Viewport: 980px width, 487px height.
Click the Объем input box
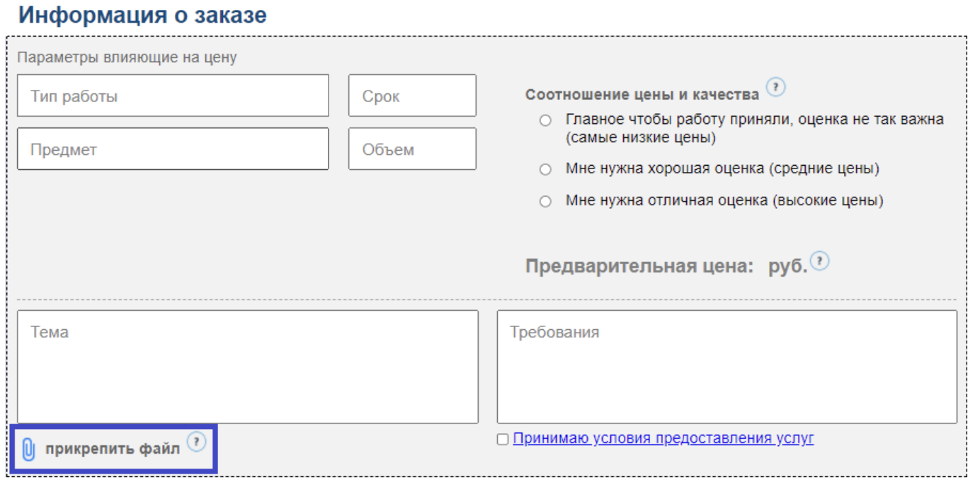pyautogui.click(x=412, y=149)
